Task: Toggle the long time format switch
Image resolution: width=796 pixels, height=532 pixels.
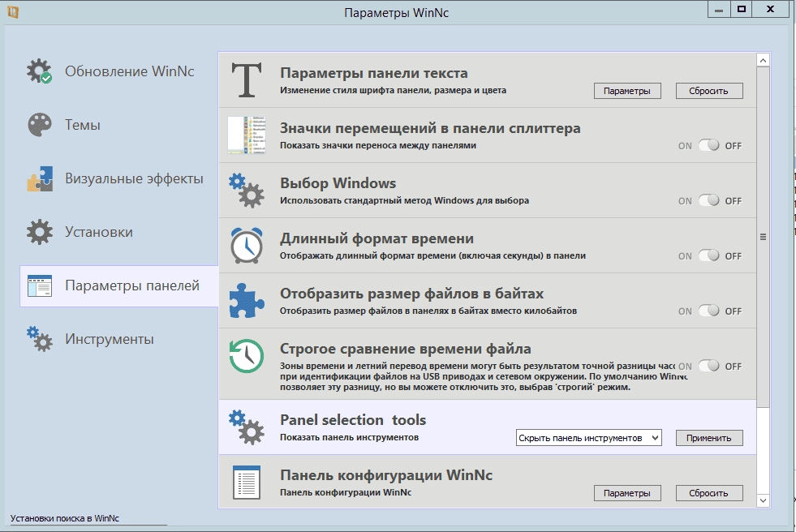Action: pos(708,255)
